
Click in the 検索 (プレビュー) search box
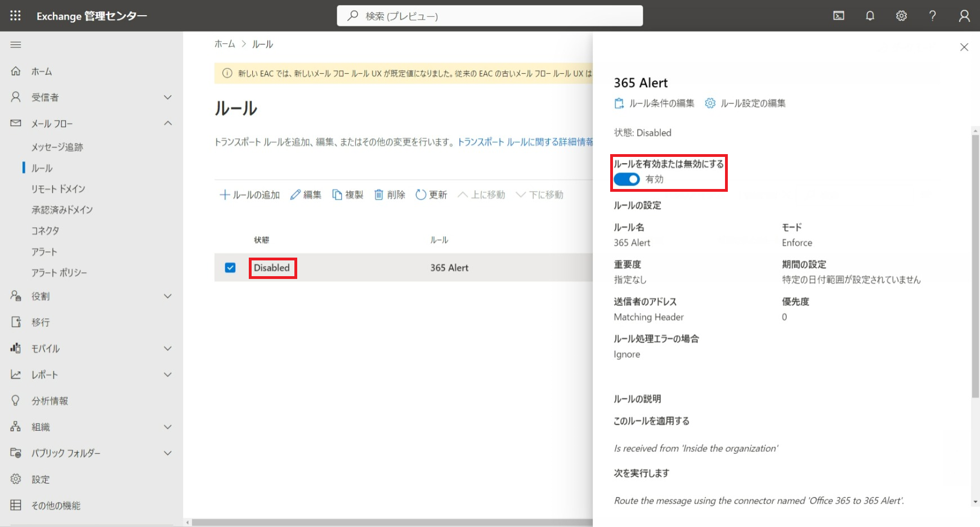point(490,16)
